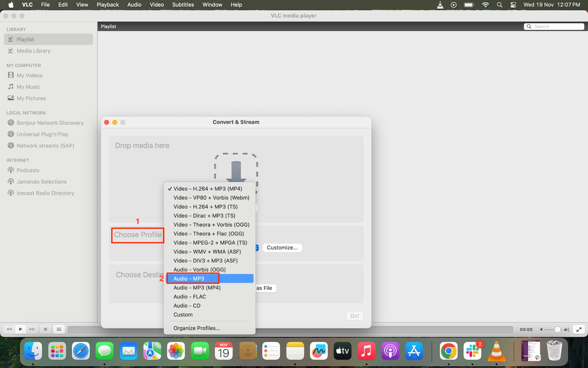Open the Playback menu in the menu bar
The image size is (588, 368).
coord(107,5)
